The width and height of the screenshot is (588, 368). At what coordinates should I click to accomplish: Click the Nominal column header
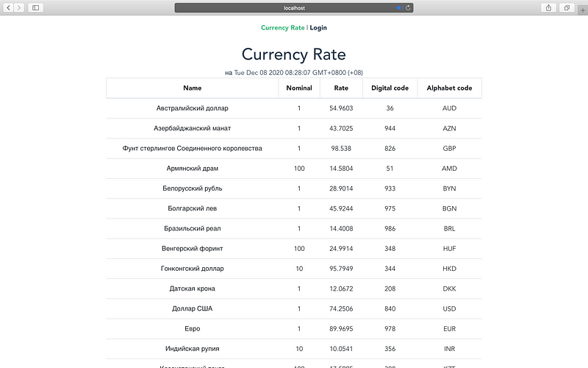[299, 88]
